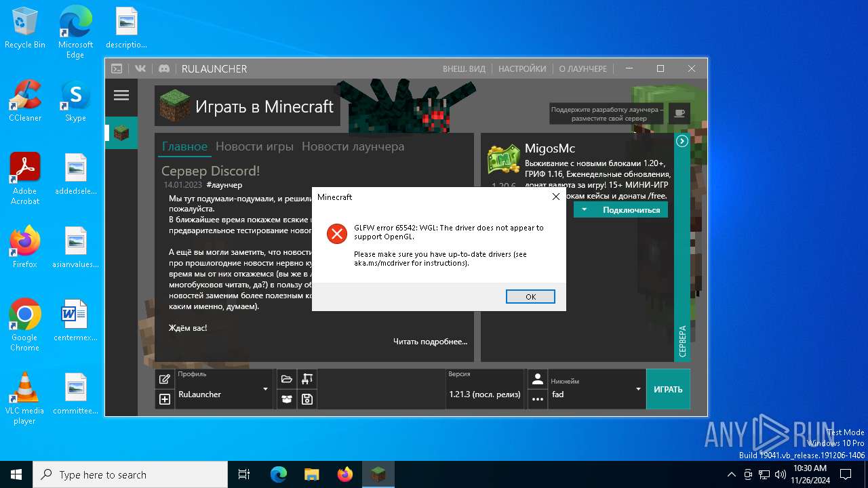The height and width of the screenshot is (488, 868).
Task: Open the launcher console icon in title bar
Action: [x=117, y=68]
